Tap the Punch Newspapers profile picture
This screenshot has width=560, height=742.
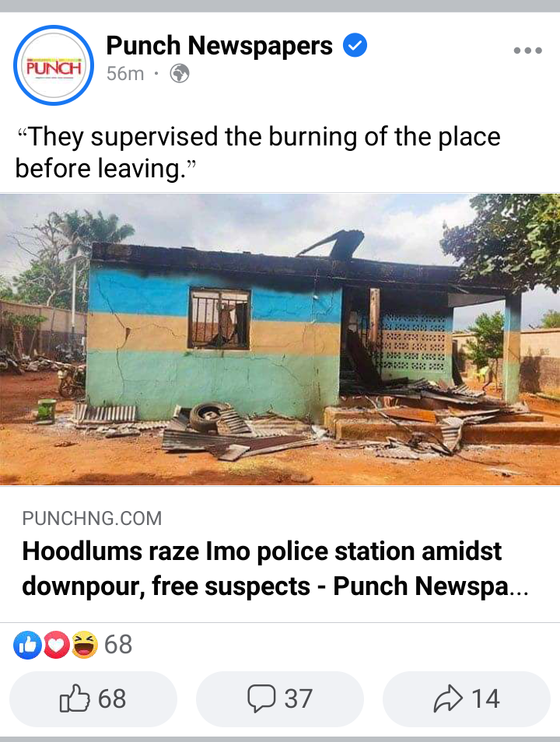point(54,65)
